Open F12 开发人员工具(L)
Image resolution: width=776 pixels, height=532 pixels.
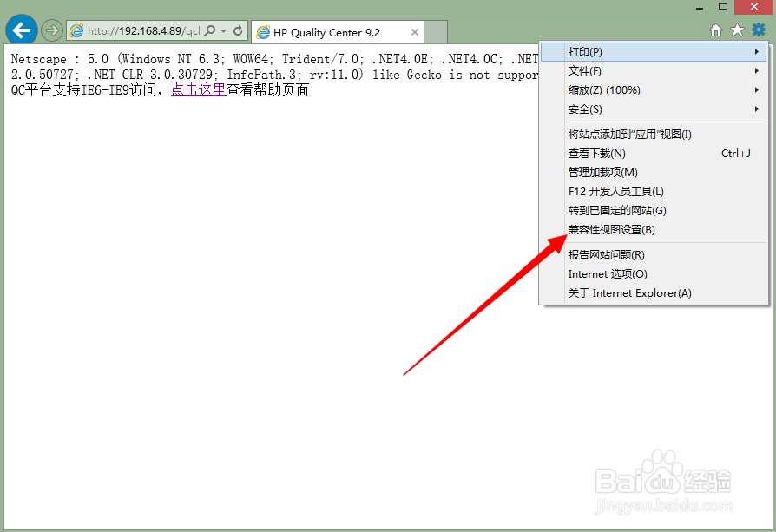click(x=654, y=192)
